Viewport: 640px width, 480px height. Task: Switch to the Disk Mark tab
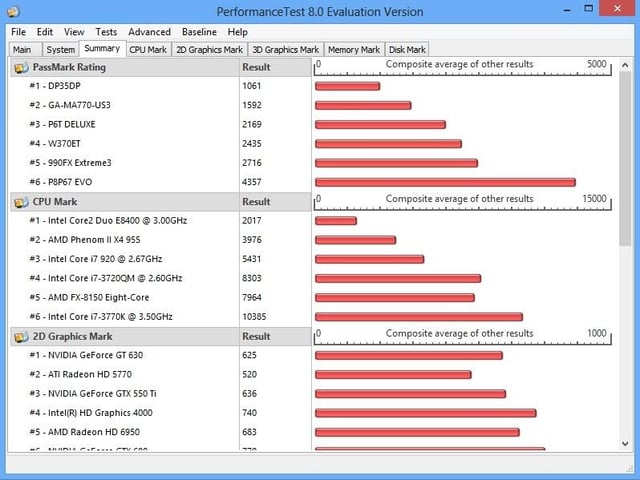[407, 50]
